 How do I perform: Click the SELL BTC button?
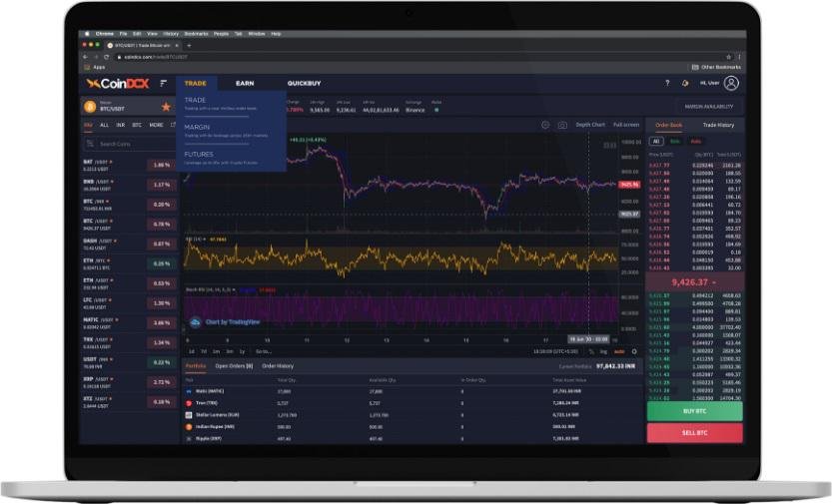tap(694, 433)
